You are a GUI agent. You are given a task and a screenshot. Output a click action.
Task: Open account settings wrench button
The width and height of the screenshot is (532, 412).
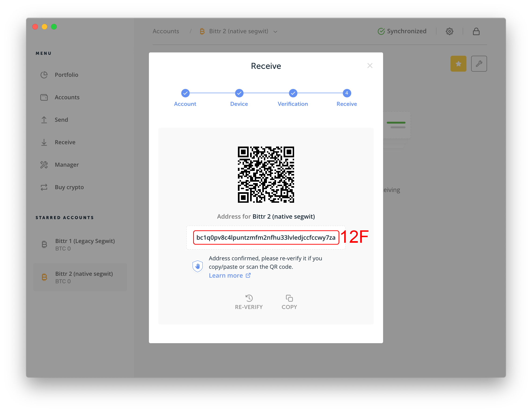click(x=479, y=64)
